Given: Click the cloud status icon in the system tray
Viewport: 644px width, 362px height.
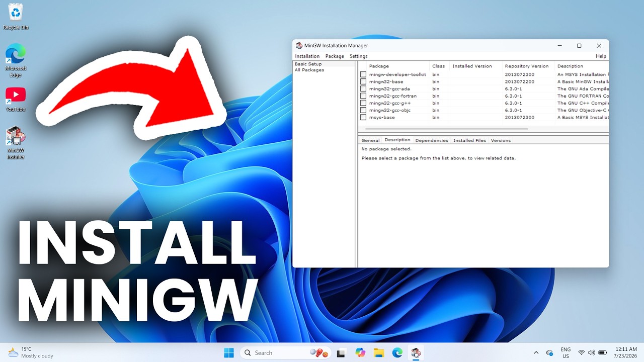Looking at the screenshot, I should point(549,353).
